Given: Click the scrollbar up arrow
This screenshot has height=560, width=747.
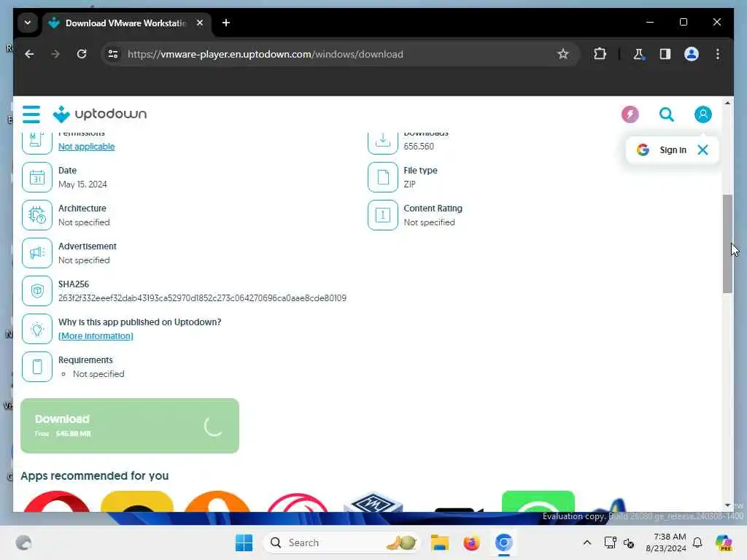Looking at the screenshot, I should click(727, 103).
